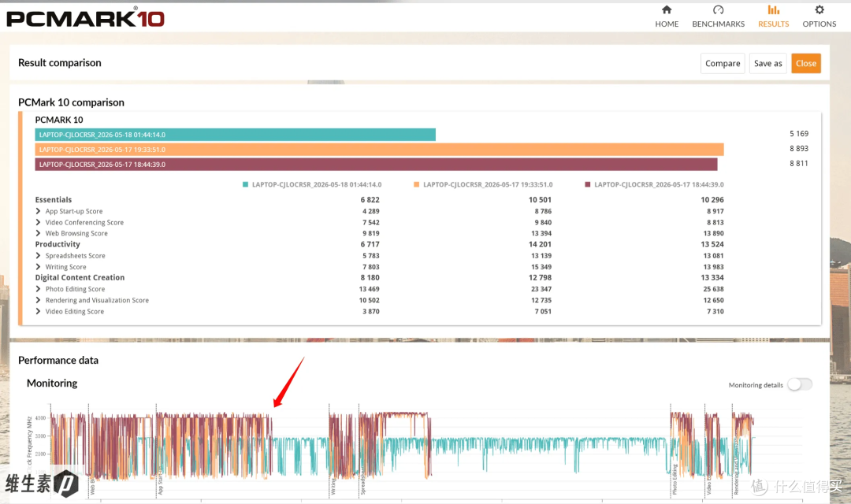The image size is (851, 504).
Task: Click the Home house icon
Action: (667, 9)
